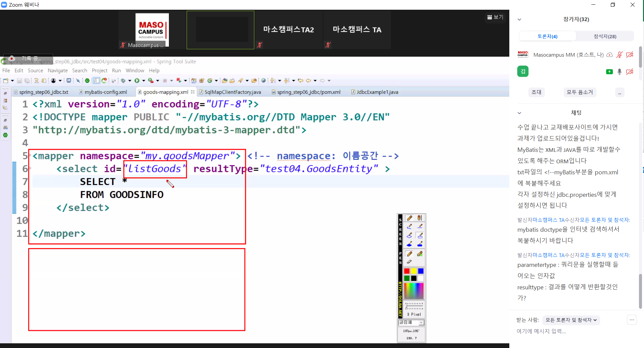Click the 모두 음소거 button
This screenshot has width=644, height=348.
click(x=579, y=92)
